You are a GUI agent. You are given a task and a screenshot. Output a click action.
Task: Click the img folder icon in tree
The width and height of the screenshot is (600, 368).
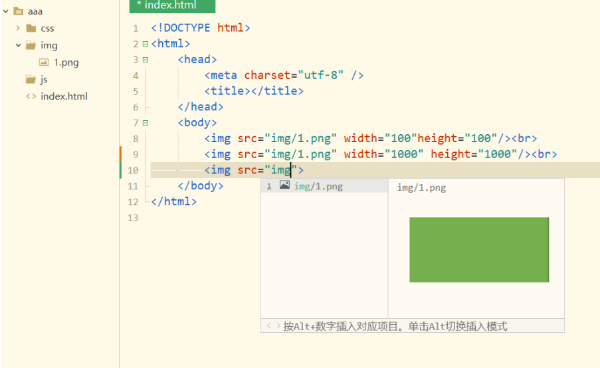point(31,45)
